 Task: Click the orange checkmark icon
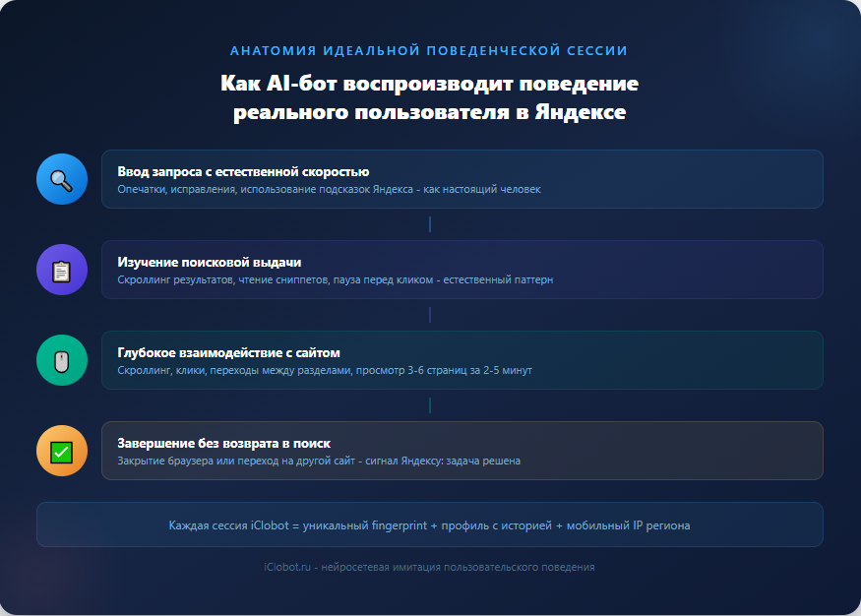(61, 451)
